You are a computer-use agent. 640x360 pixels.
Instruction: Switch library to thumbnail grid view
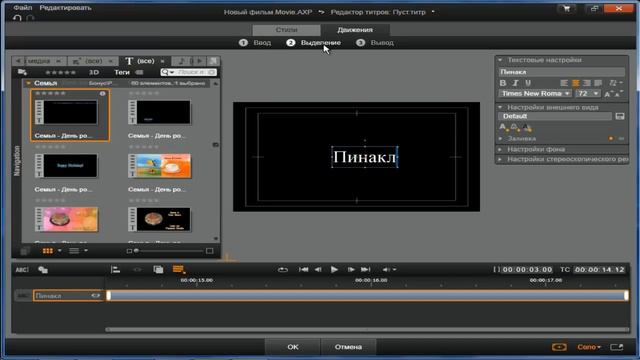coord(48,251)
